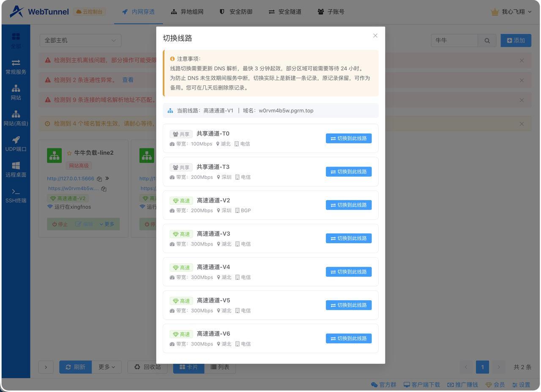Switch to the 高速通道-V3 line

[x=349, y=238]
